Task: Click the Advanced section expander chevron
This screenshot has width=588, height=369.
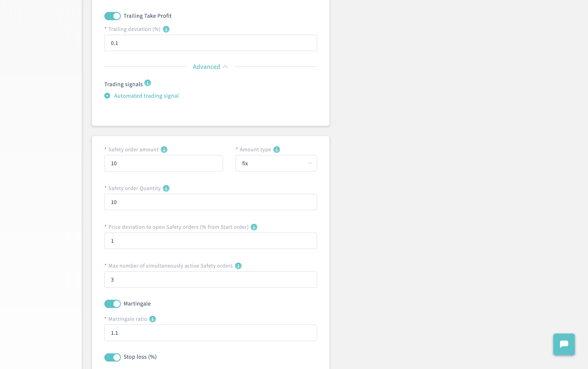Action: (225, 67)
